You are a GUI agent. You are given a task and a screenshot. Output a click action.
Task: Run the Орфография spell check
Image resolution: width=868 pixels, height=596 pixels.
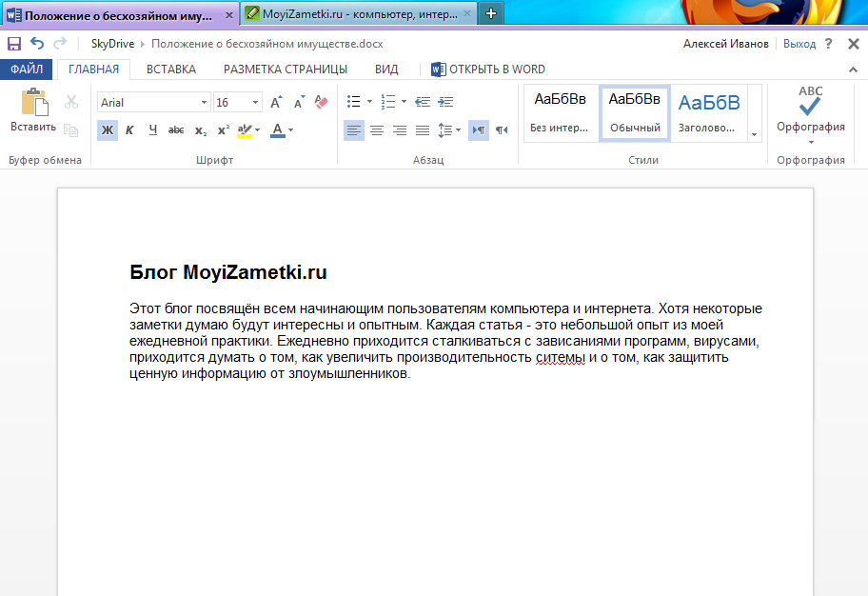[811, 109]
